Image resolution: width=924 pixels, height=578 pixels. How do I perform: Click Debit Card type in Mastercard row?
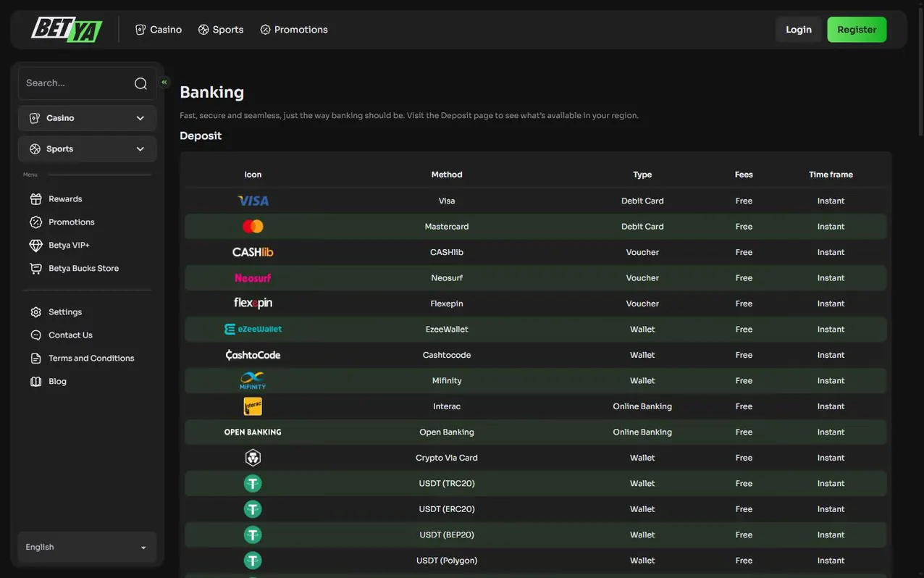coord(642,227)
